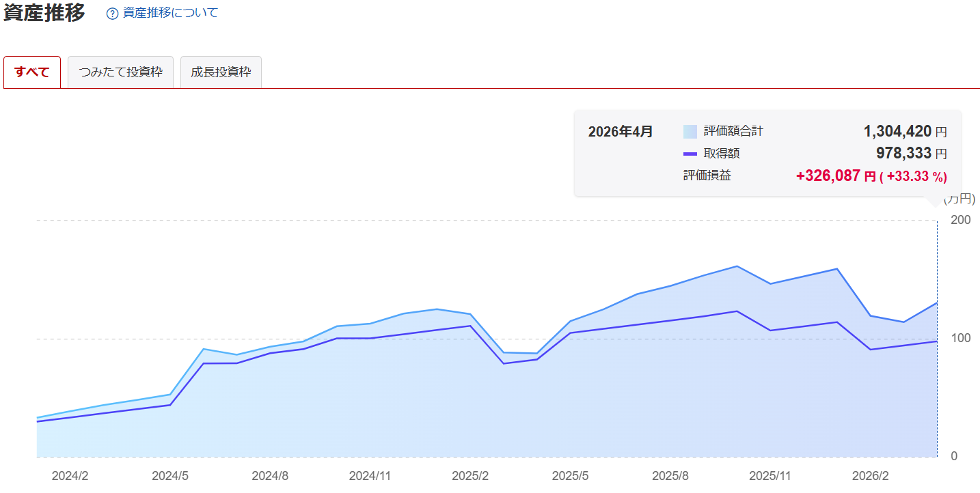Open the 資産推移について link
The height and width of the screenshot is (493, 980).
170,13
